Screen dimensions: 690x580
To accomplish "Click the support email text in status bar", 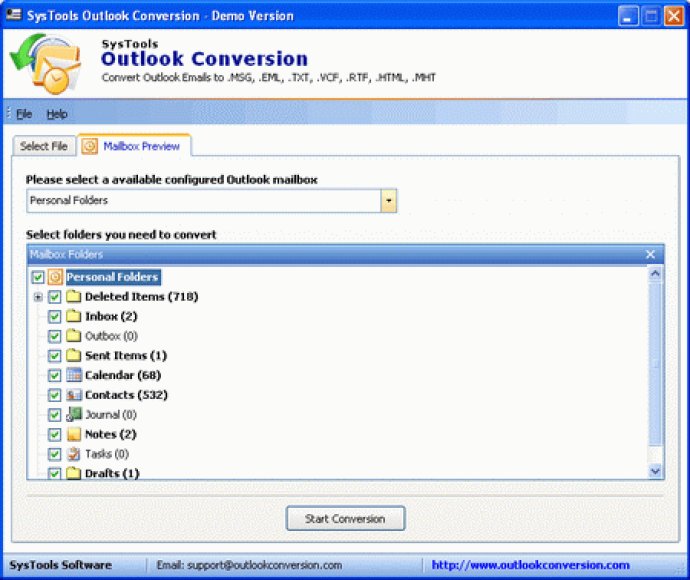I will (249, 565).
